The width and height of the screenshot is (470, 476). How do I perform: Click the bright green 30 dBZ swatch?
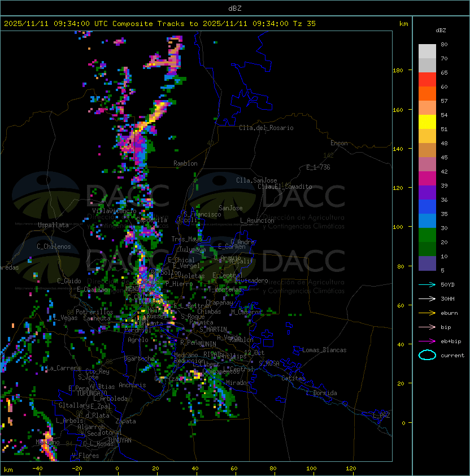tap(427, 235)
